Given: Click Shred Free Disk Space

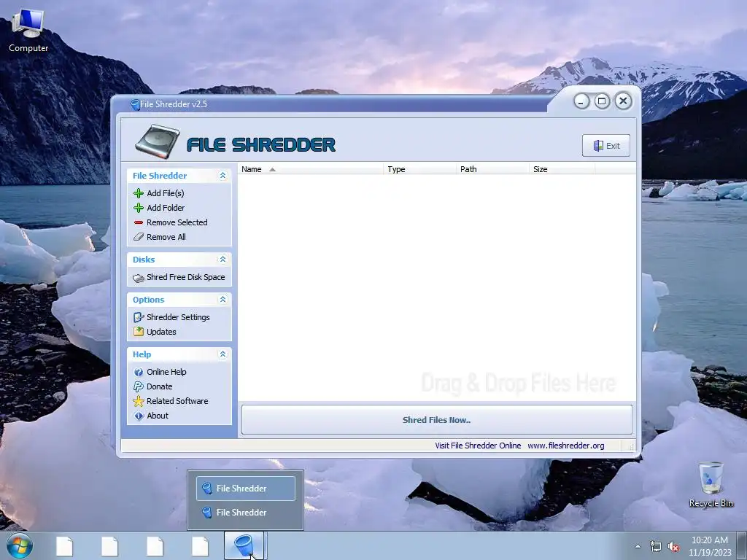Looking at the screenshot, I should tap(185, 277).
